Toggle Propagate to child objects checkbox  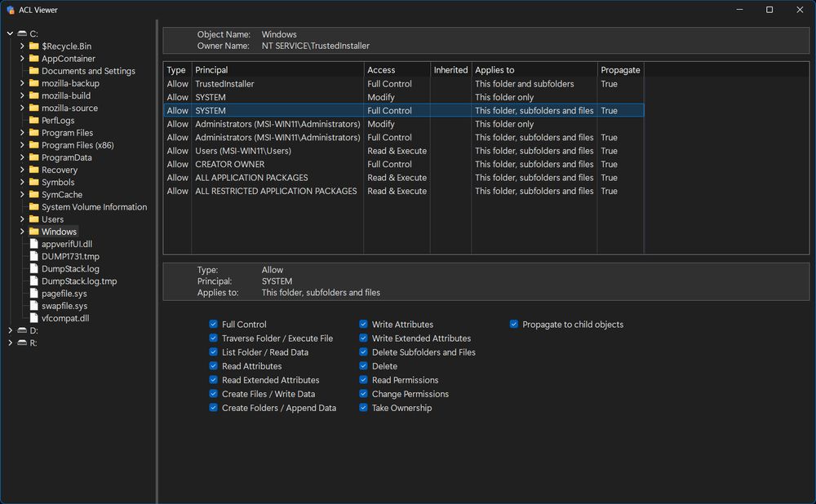click(x=513, y=324)
